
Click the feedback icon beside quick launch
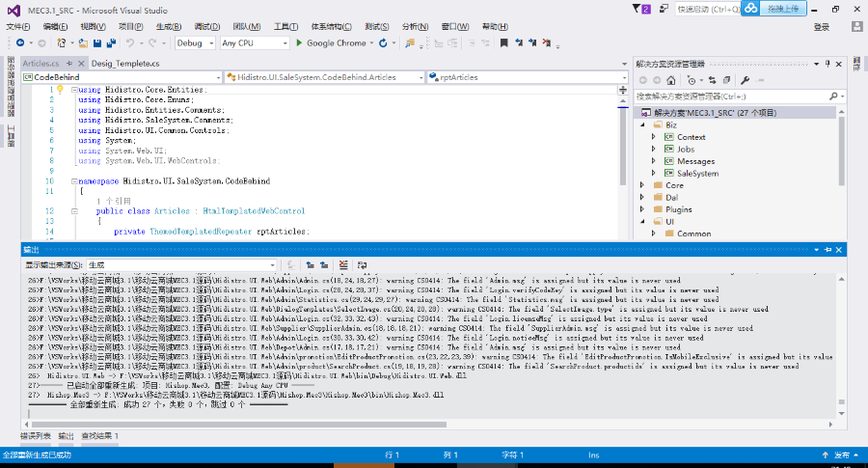click(664, 9)
